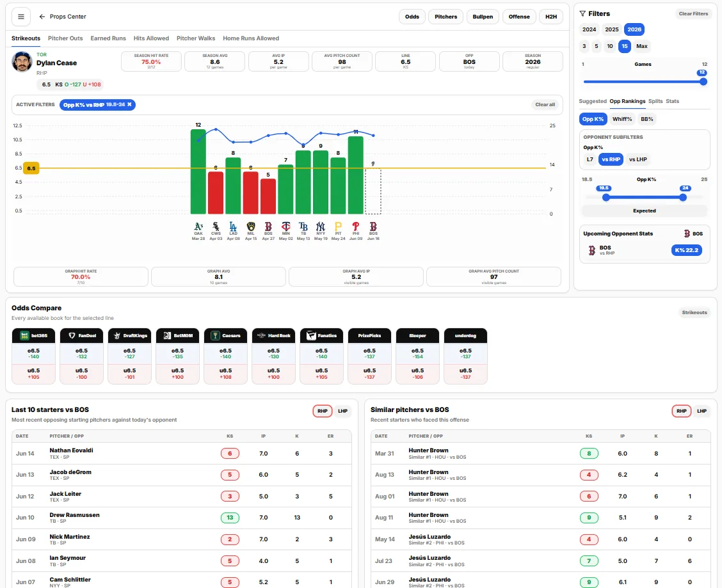
Task: Select the BOS logo for the Jun 16 game
Action: pos(373,226)
